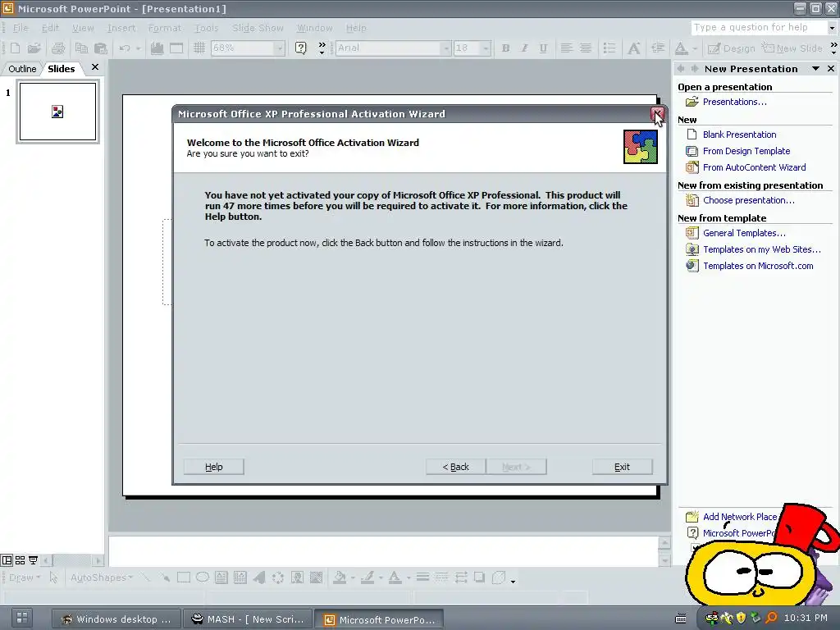Open the font size 18 dropdown
Screen dimensions: 840x630
(x=486, y=48)
